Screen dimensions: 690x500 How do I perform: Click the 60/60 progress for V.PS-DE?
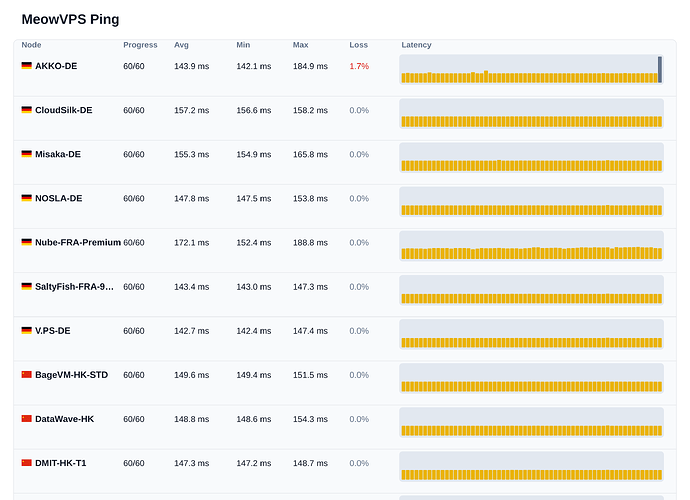134,331
